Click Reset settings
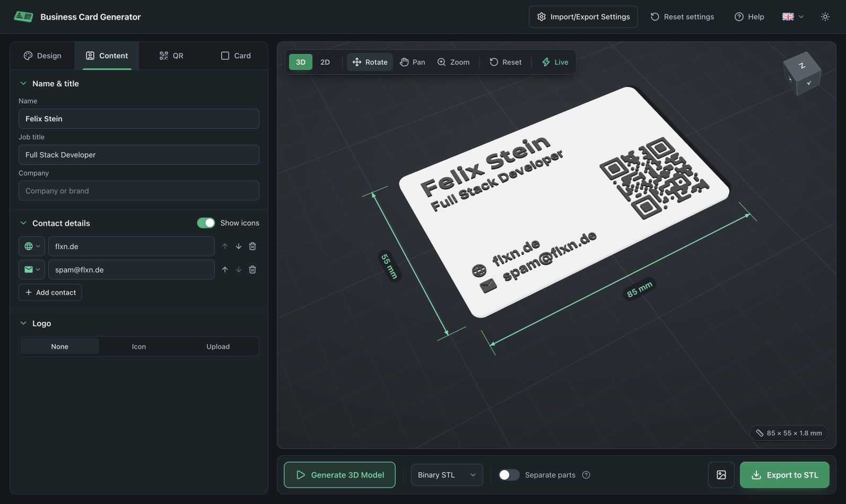Image resolution: width=846 pixels, height=504 pixels. 682,17
